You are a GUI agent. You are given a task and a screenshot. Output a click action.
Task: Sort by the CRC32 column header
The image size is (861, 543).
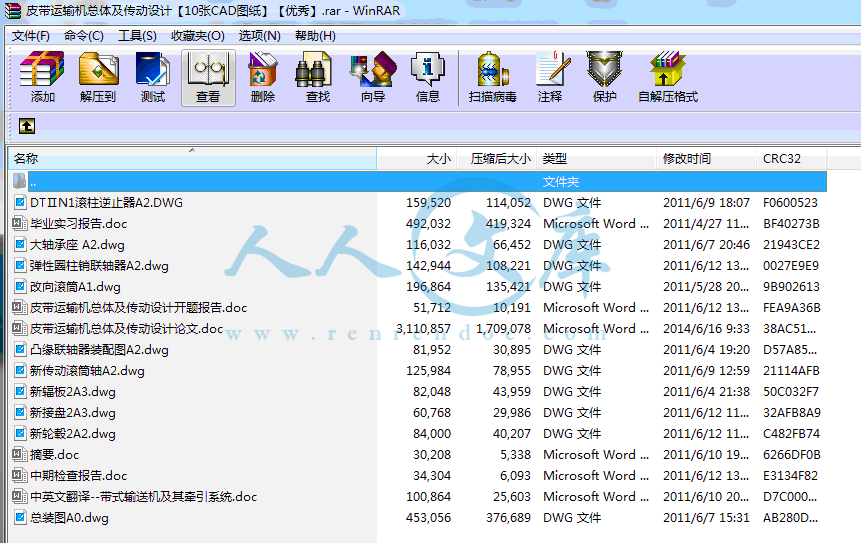792,159
